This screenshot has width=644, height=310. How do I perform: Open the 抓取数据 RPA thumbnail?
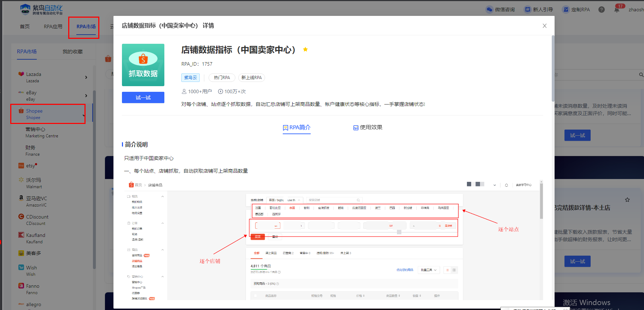pos(143,65)
